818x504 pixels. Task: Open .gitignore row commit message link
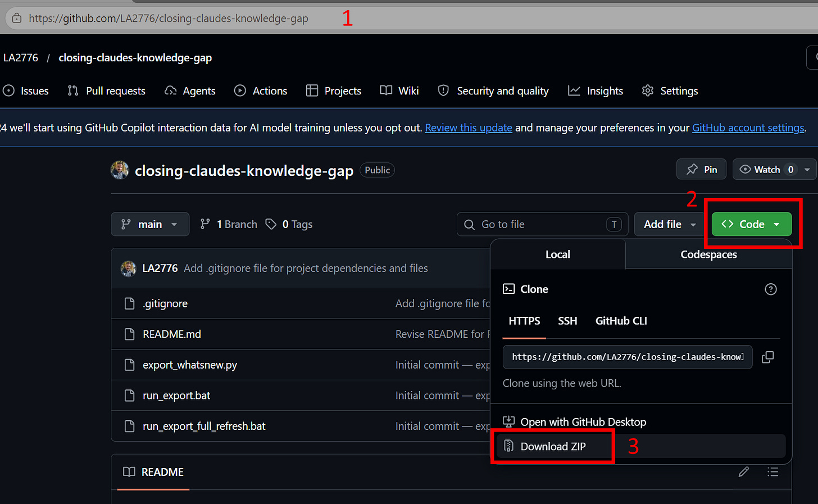[x=443, y=303]
